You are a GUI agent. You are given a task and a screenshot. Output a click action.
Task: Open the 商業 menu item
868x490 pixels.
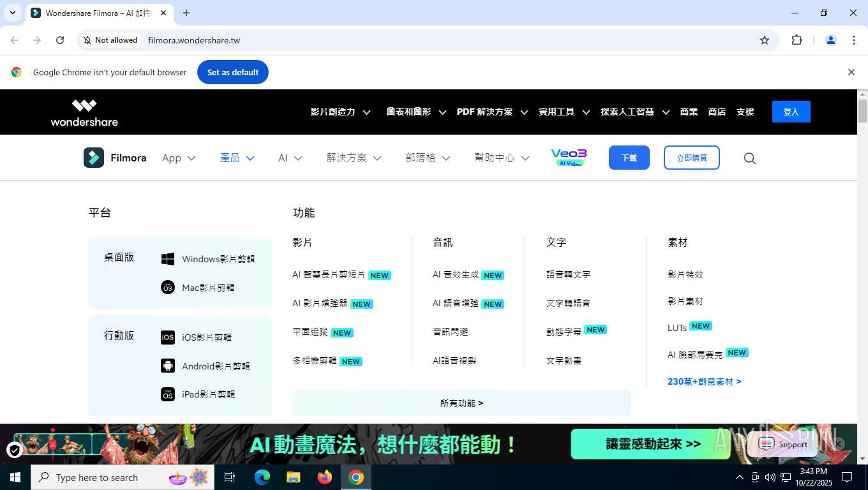tap(689, 112)
